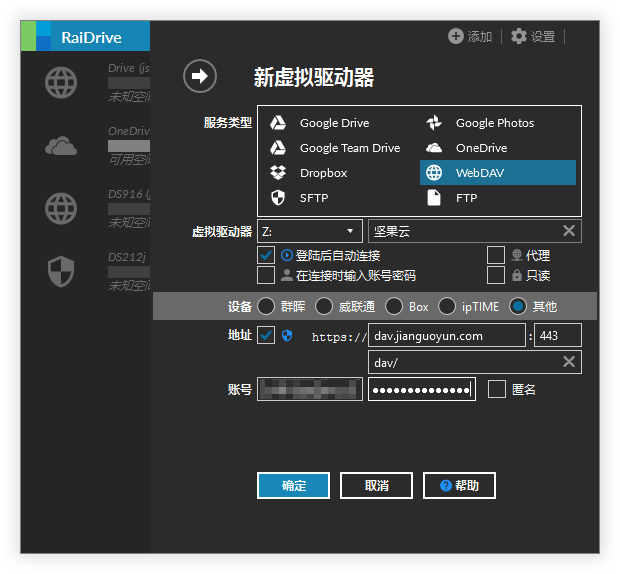Toggle the HTTPS secure address checkbox
620x574 pixels.
[266, 335]
